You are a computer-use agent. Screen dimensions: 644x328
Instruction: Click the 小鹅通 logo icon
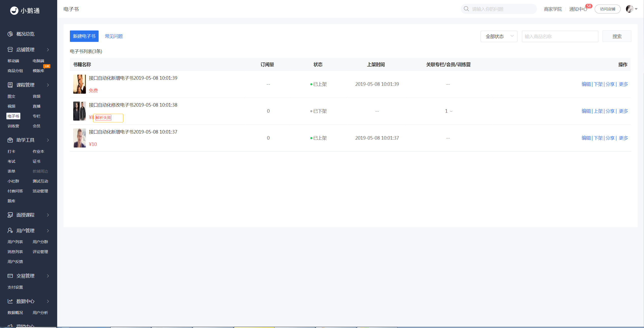coord(14,10)
